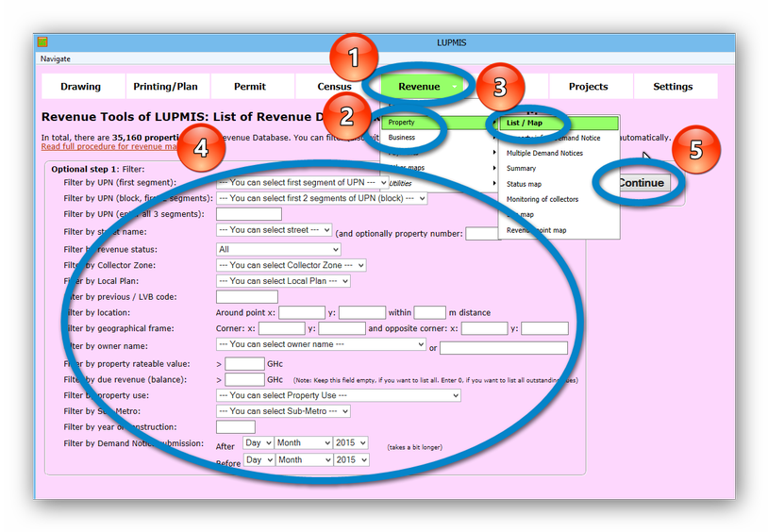Expand the Collector Zone dropdown
Viewport: 768px width, 532px height.
tap(291, 265)
